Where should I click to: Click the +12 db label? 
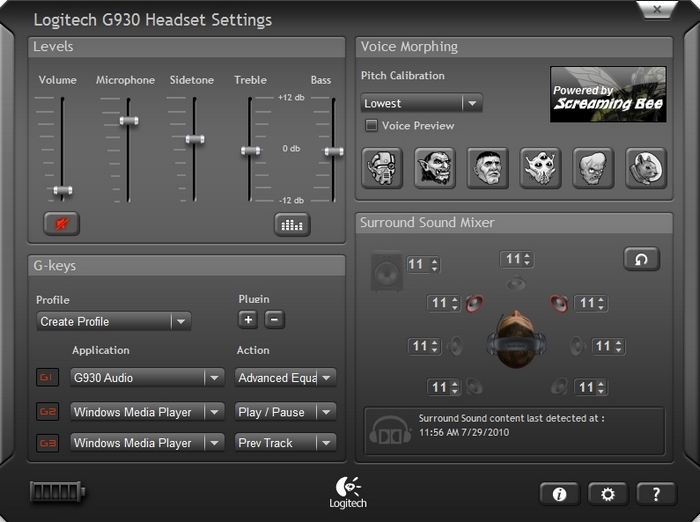(291, 97)
